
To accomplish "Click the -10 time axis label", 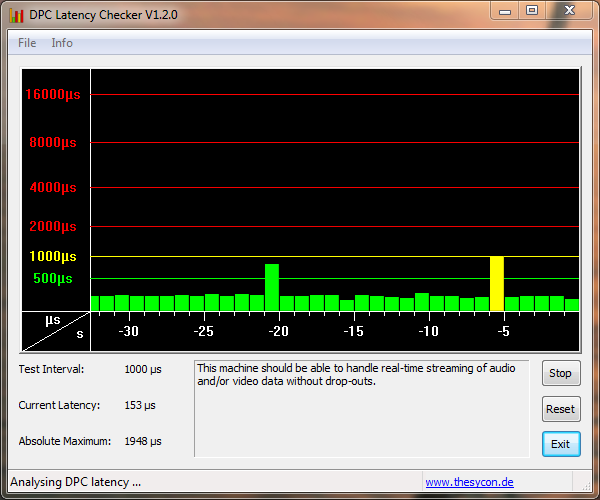I will coord(429,331).
